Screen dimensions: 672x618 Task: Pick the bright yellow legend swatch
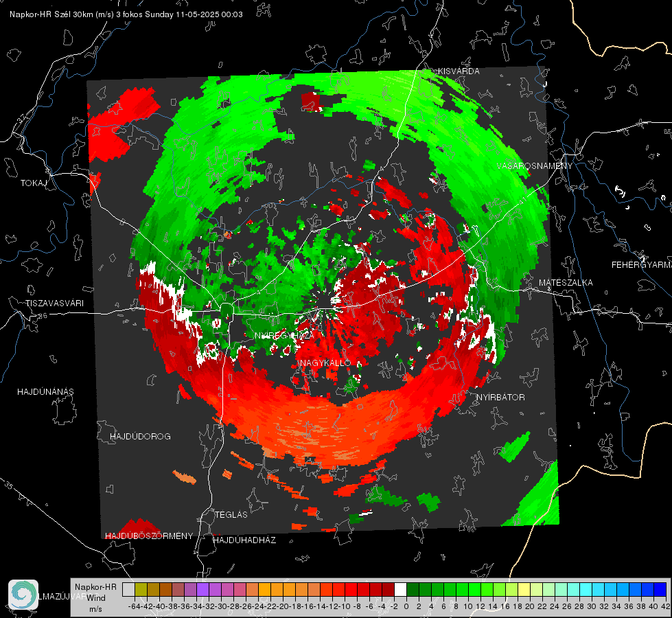coord(524,589)
